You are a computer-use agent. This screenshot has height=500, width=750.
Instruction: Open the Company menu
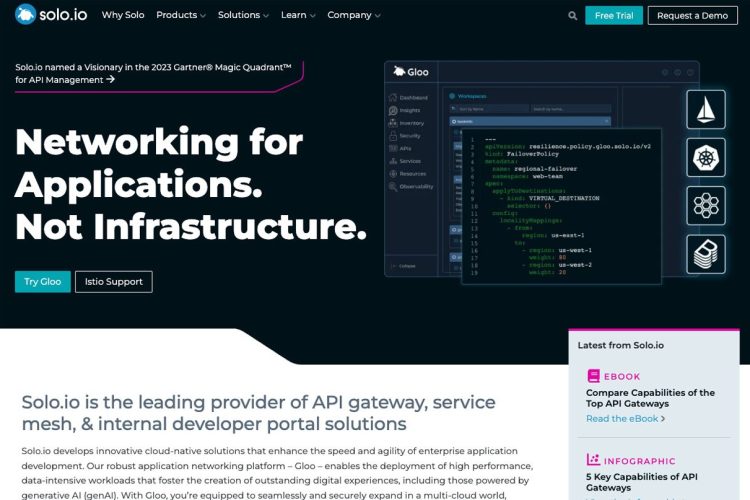coord(354,15)
